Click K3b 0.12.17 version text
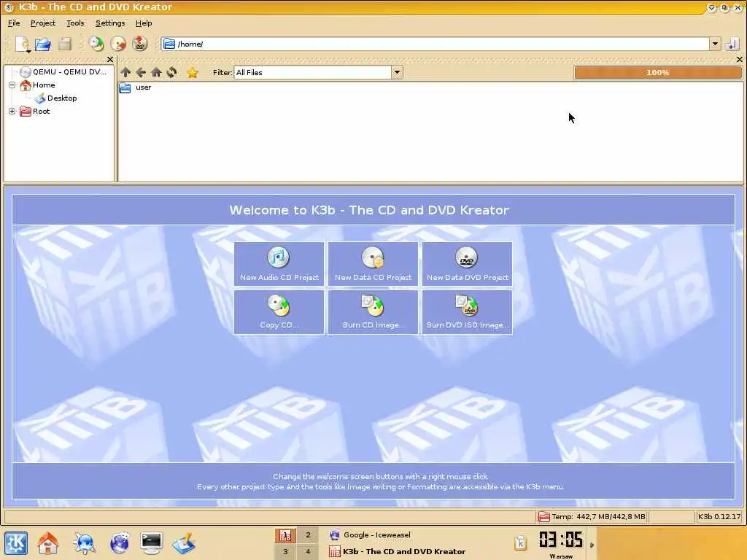Screen dimensions: 747x560 (719, 517)
